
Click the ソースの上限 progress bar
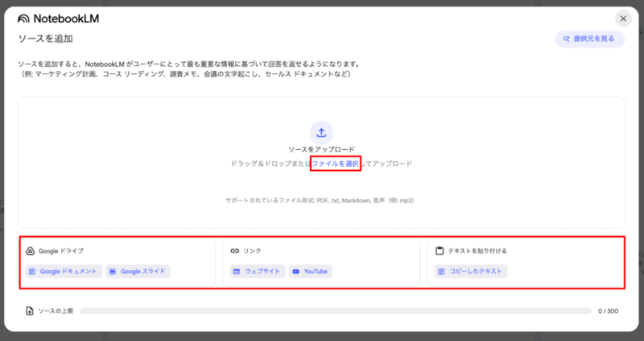[x=336, y=311]
